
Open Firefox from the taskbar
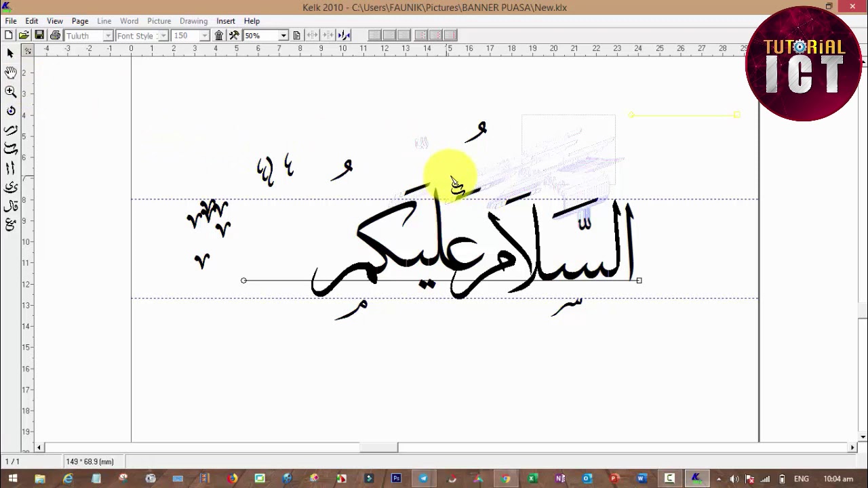[x=233, y=479]
